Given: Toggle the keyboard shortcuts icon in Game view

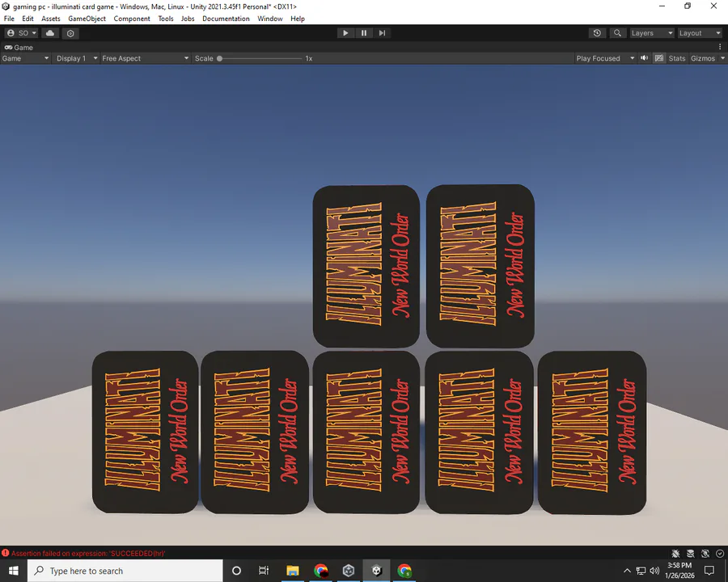Looking at the screenshot, I should (x=658, y=58).
